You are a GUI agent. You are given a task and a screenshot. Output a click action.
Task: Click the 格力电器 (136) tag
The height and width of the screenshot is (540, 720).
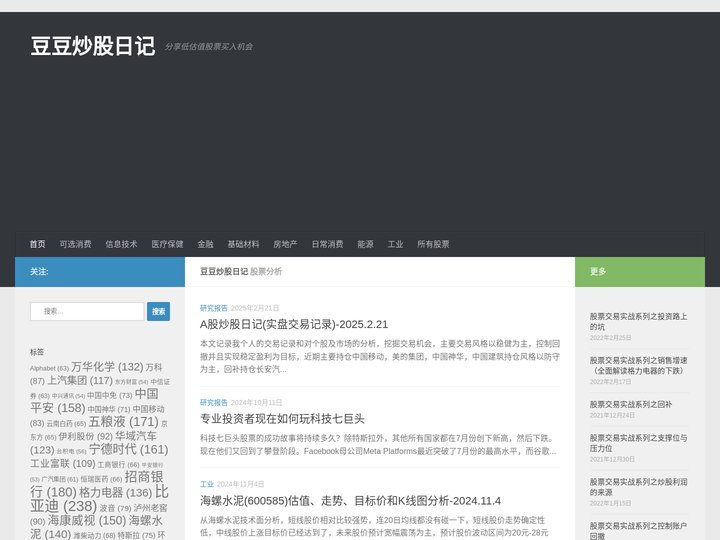coord(116,493)
